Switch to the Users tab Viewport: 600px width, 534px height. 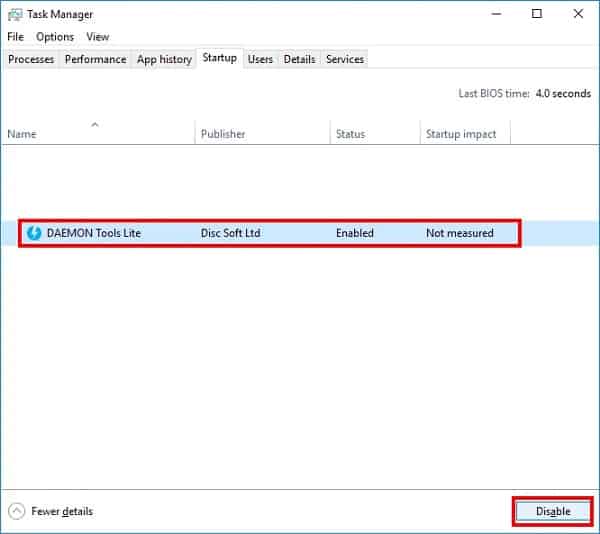pos(260,59)
